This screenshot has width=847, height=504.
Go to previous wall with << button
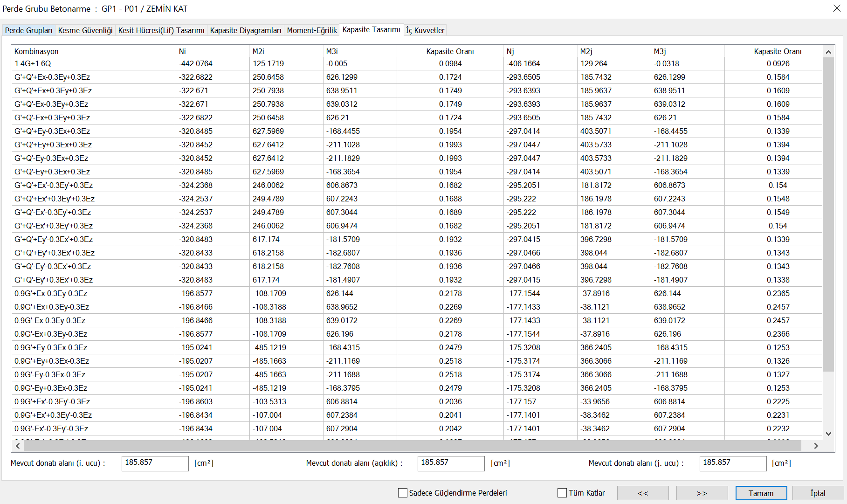642,493
